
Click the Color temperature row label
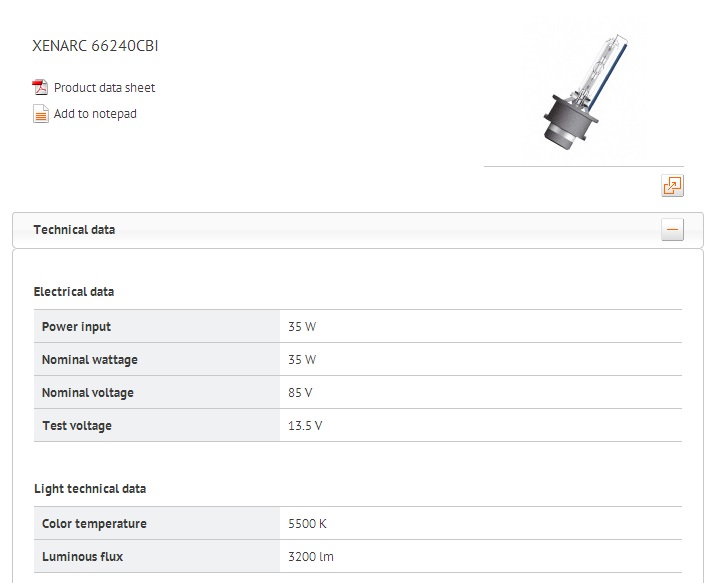tap(94, 524)
